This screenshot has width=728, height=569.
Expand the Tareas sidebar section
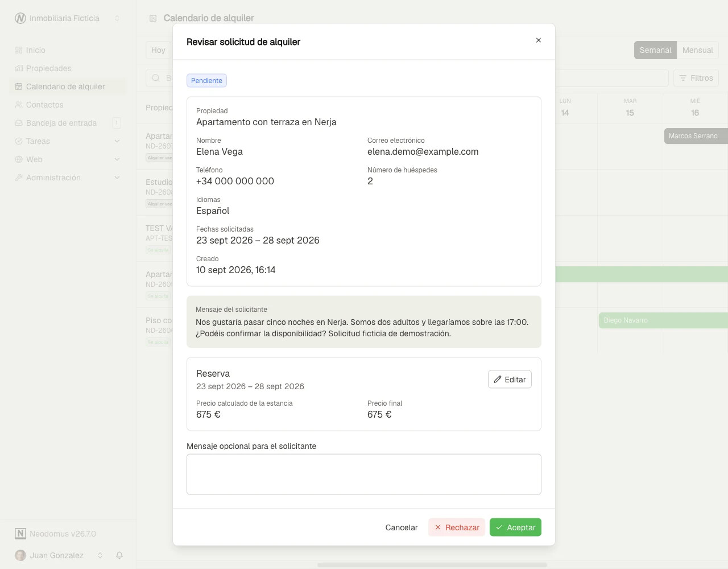point(68,141)
